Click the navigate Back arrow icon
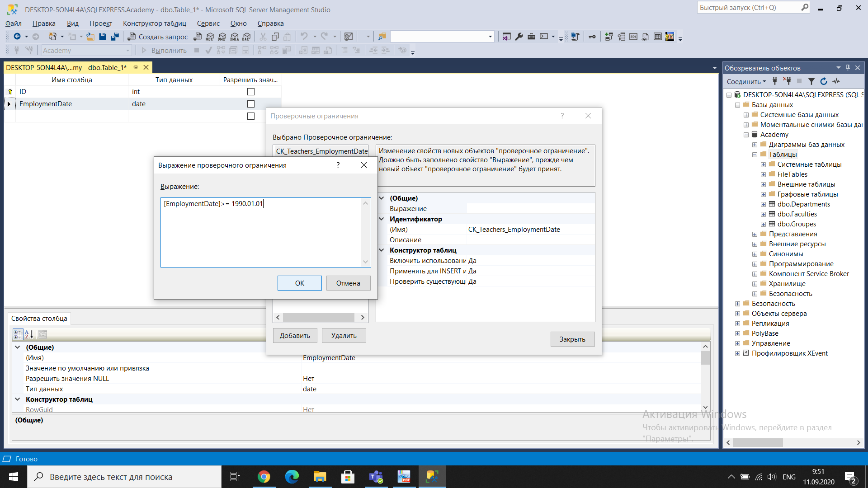The image size is (868, 488). 17,37
